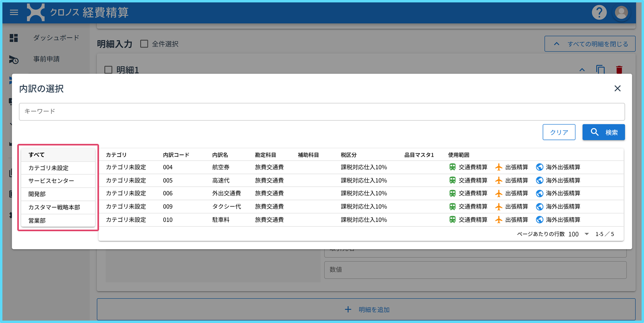The height and width of the screenshot is (323, 644).
Task: Click the duplicate 明細1 copy icon
Action: click(600, 70)
